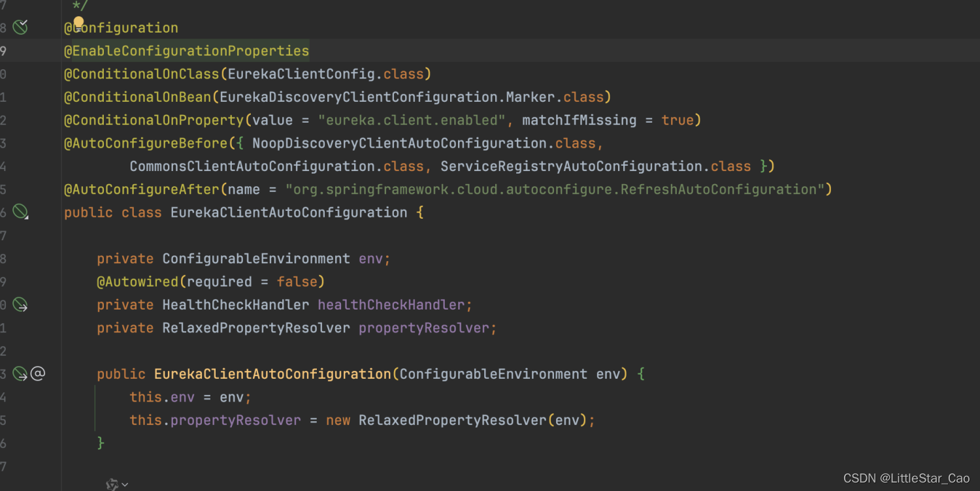This screenshot has height=491, width=980.
Task: Click the EurekaClientAutoConfiguration constructor name
Action: 272,374
